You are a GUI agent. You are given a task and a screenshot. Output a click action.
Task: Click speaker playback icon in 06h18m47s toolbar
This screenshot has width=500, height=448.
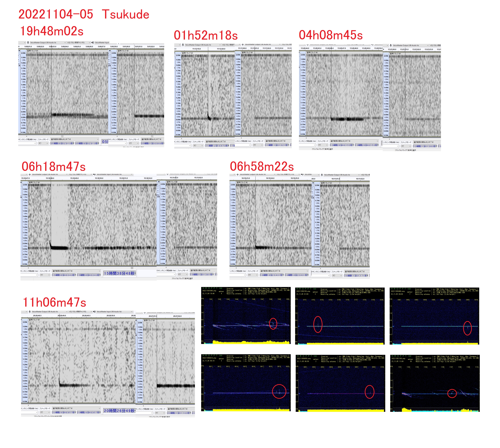[94, 174]
